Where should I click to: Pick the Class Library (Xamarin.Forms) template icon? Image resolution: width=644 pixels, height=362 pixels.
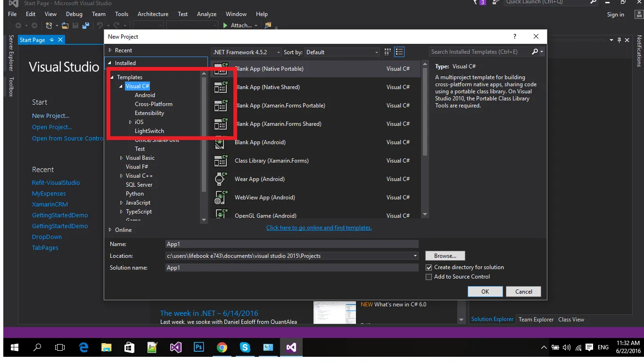click(221, 161)
